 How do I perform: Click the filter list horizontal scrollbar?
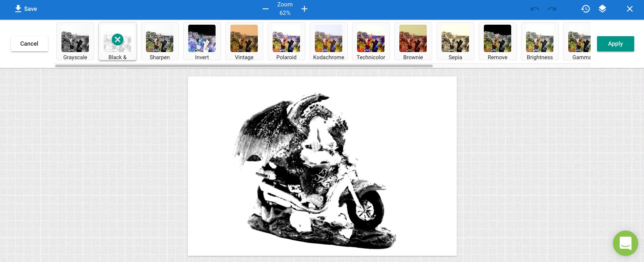244,66
